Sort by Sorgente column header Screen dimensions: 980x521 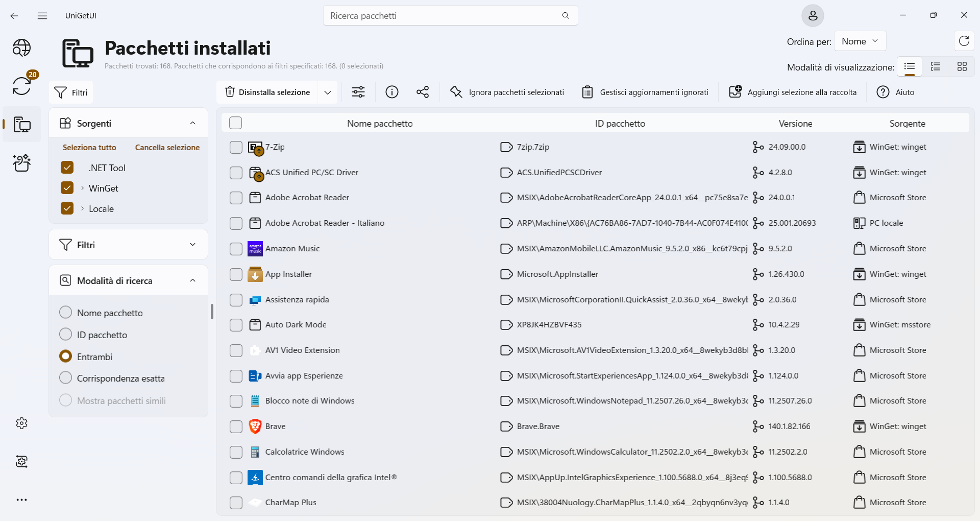(907, 124)
